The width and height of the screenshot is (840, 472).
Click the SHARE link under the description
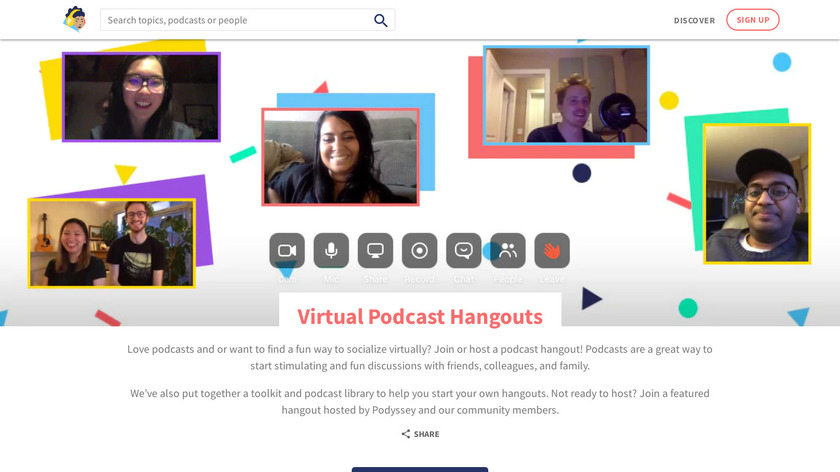[420, 434]
